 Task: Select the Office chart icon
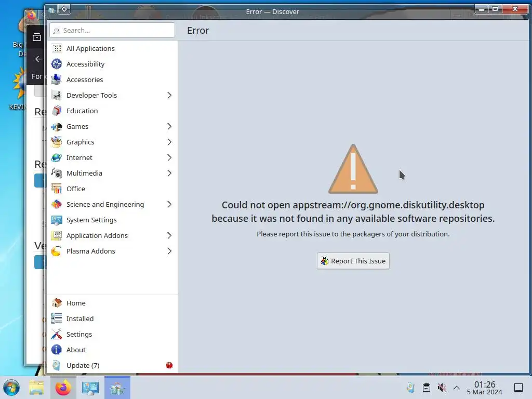pyautogui.click(x=57, y=189)
